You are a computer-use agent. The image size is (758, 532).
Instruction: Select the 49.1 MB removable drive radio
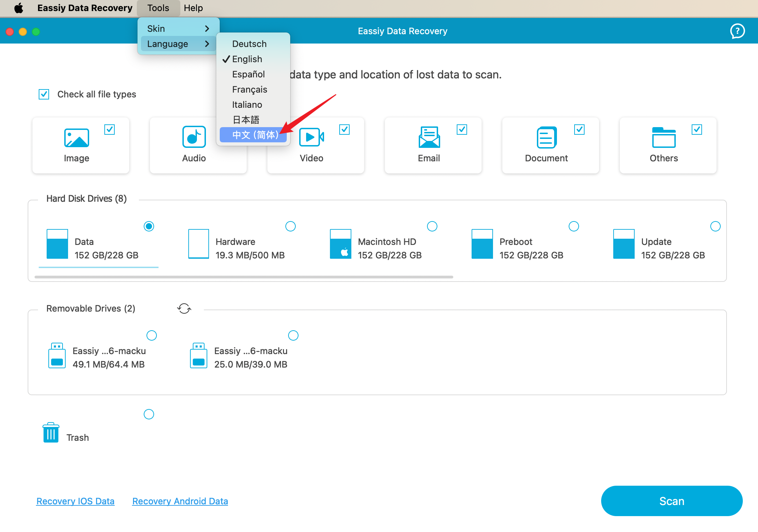(x=152, y=335)
